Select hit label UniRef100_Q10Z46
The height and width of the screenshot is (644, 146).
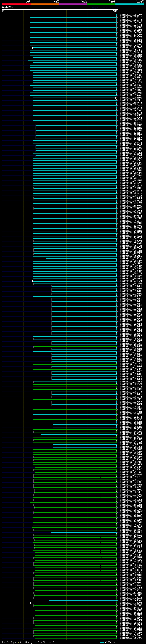tap(131, 382)
